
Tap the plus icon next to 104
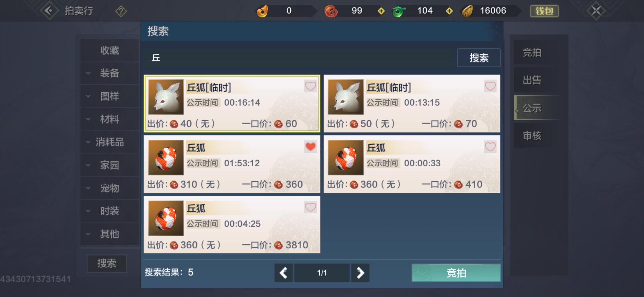(449, 11)
